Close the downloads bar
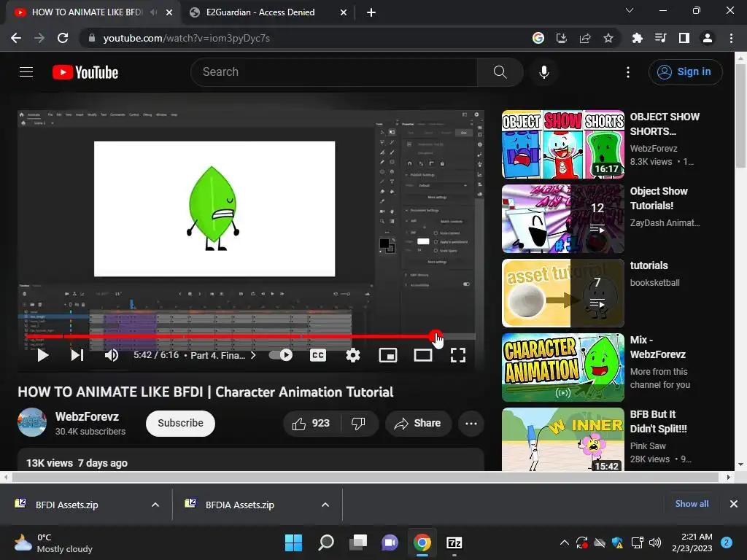 pos(734,504)
